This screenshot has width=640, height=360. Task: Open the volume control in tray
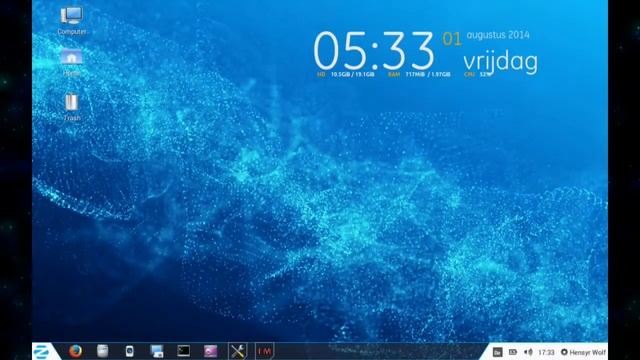pyautogui.click(x=528, y=352)
